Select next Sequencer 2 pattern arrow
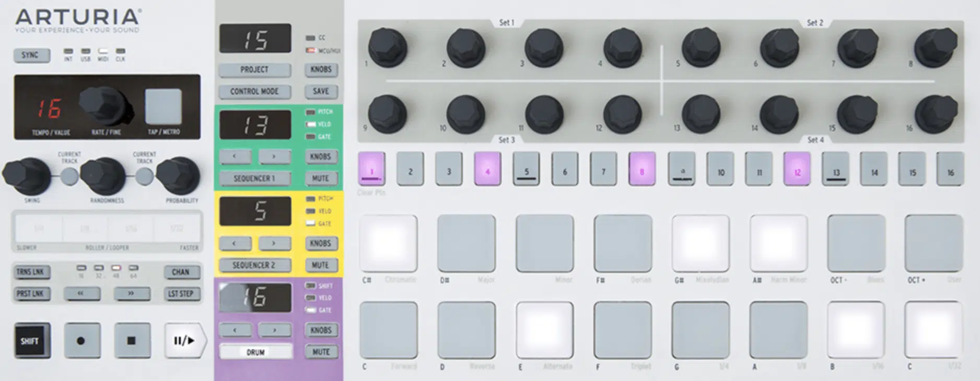The height and width of the screenshot is (381, 980). [x=274, y=243]
